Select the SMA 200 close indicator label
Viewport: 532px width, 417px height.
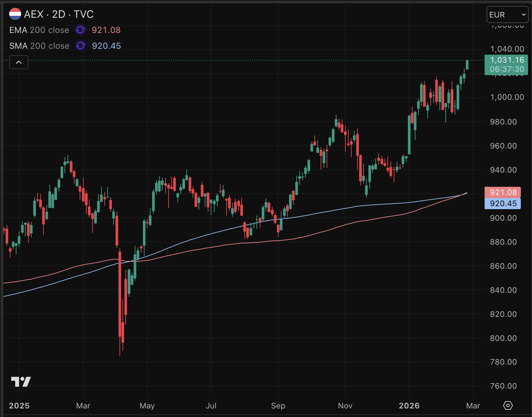coord(39,46)
